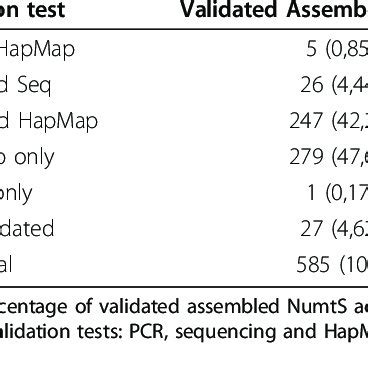Click 'assembled' in the table caption
This screenshot has width=368, height=368.
232,306
